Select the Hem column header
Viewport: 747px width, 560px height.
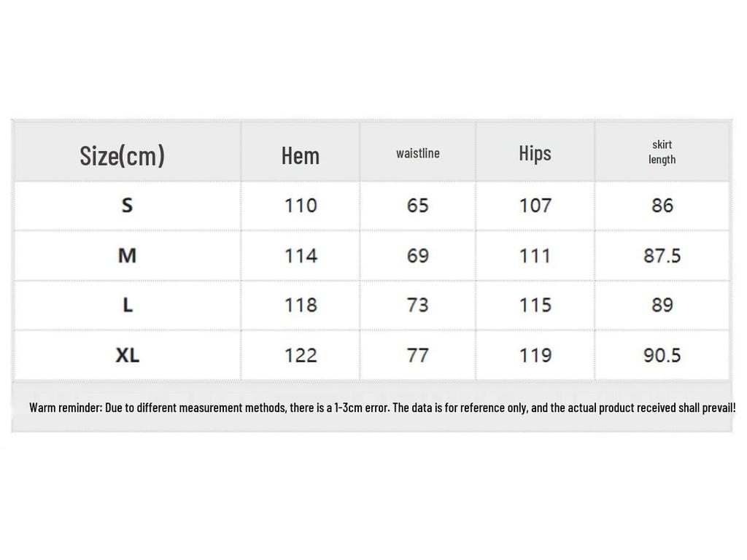coord(301,155)
